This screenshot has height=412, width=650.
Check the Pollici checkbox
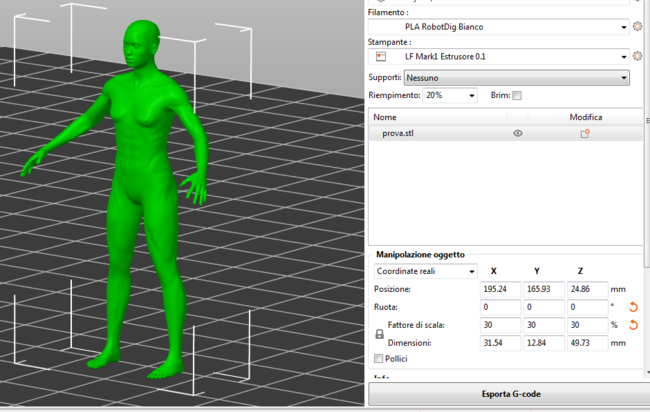click(378, 358)
